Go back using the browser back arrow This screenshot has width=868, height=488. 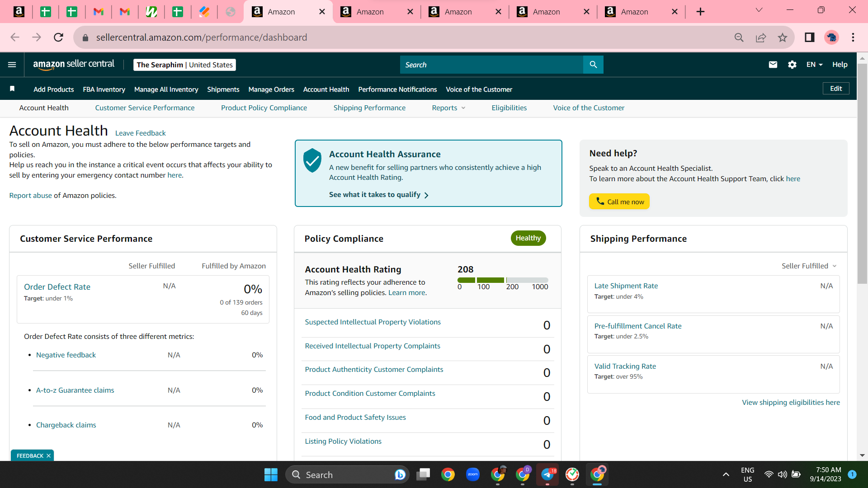pos(15,38)
